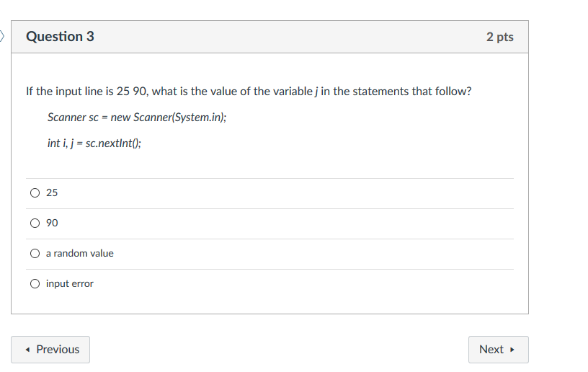The image size is (588, 372).
Task: Click the "Scanner sc = new Scanner" code line
Action: coord(137,117)
